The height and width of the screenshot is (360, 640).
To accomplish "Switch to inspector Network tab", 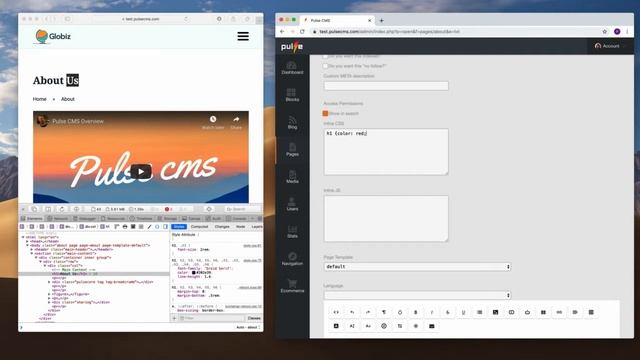I will [58, 219].
